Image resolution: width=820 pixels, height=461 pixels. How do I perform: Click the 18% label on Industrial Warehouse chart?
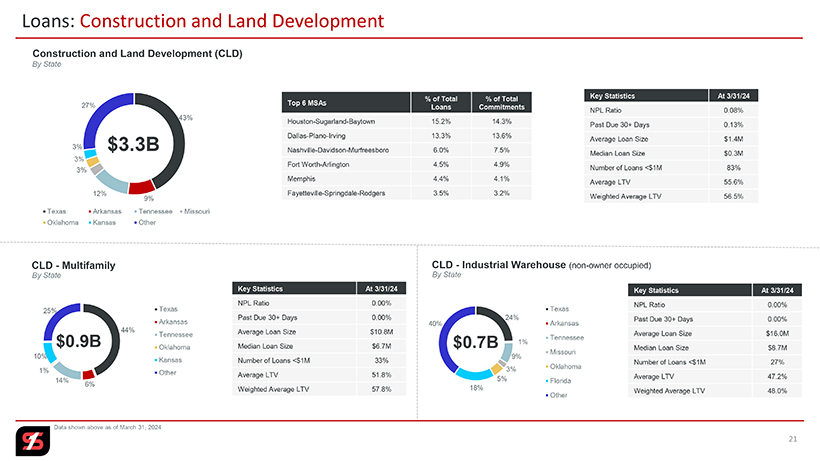[x=476, y=388]
